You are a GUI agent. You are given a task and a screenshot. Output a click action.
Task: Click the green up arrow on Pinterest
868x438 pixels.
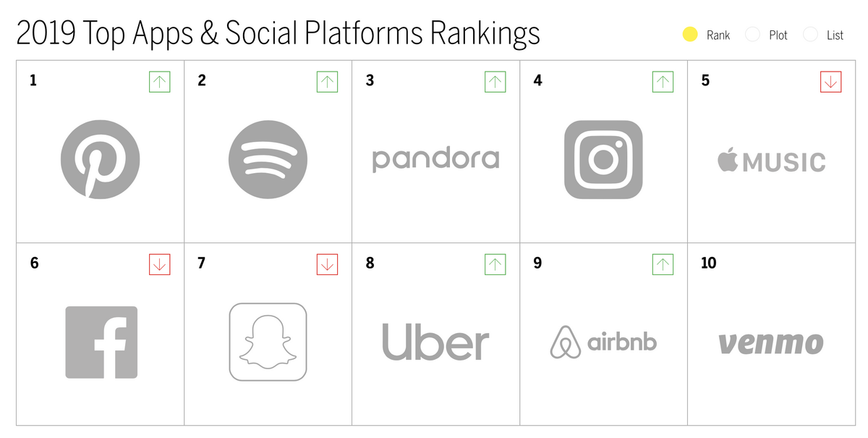pyautogui.click(x=159, y=82)
